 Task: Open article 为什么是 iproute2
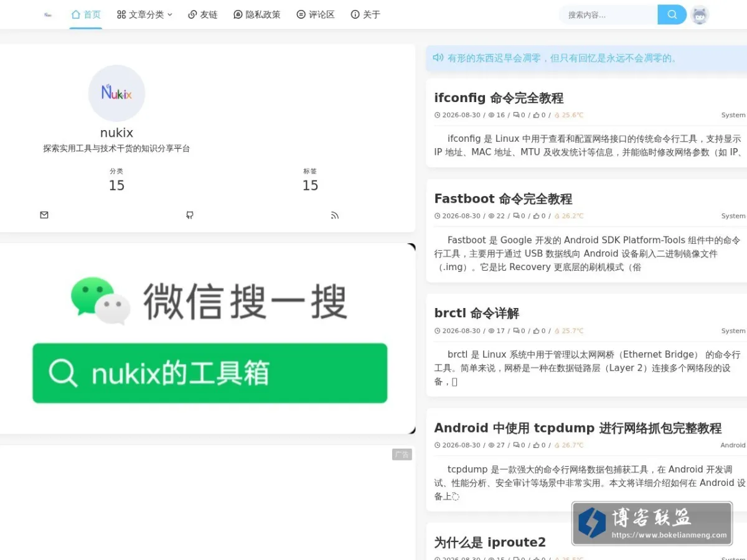pos(490,543)
